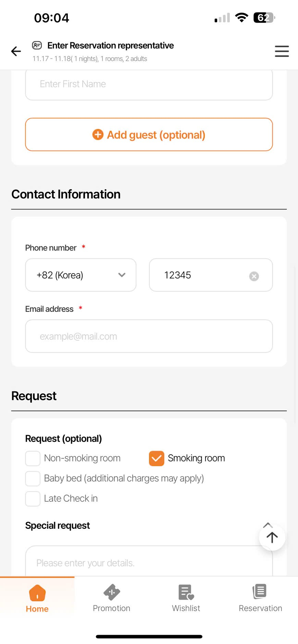298x644 pixels.
Task: Uncheck the Smoking room checkbox
Action: (x=157, y=458)
